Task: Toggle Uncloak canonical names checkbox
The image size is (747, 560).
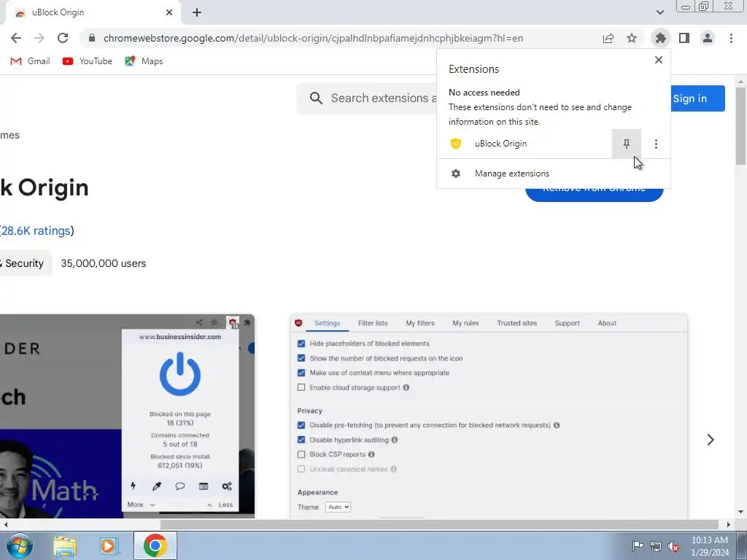Action: 301,469
